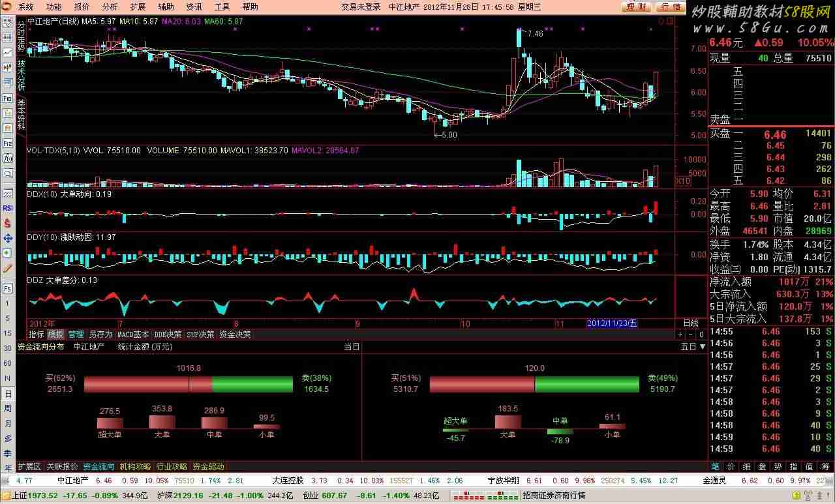
Task: Select the 资金决策 template tab
Action: pos(235,334)
